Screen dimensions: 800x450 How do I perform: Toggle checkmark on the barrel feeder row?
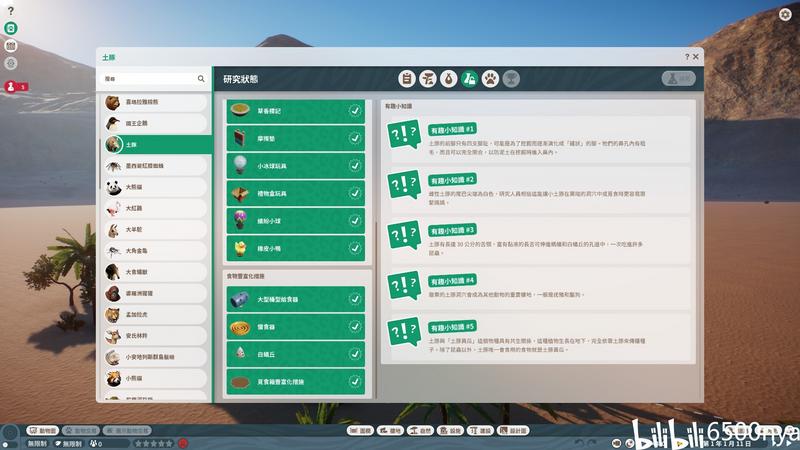(355, 299)
